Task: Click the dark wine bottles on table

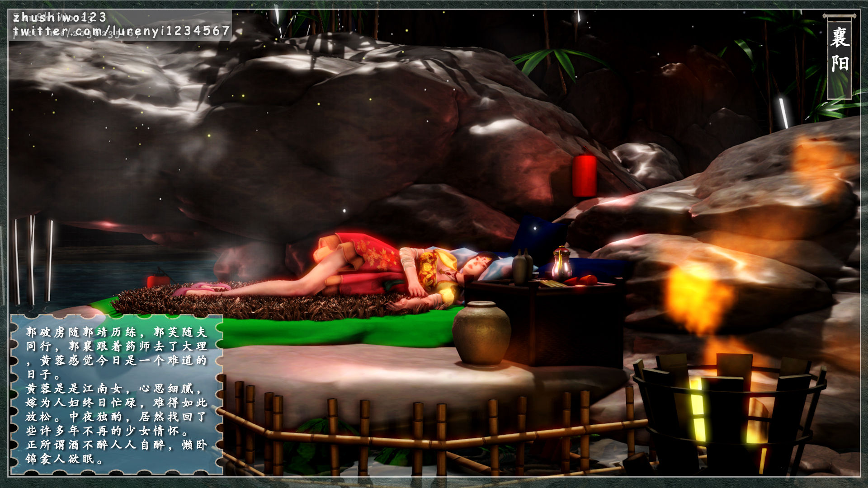Action: coord(522,267)
